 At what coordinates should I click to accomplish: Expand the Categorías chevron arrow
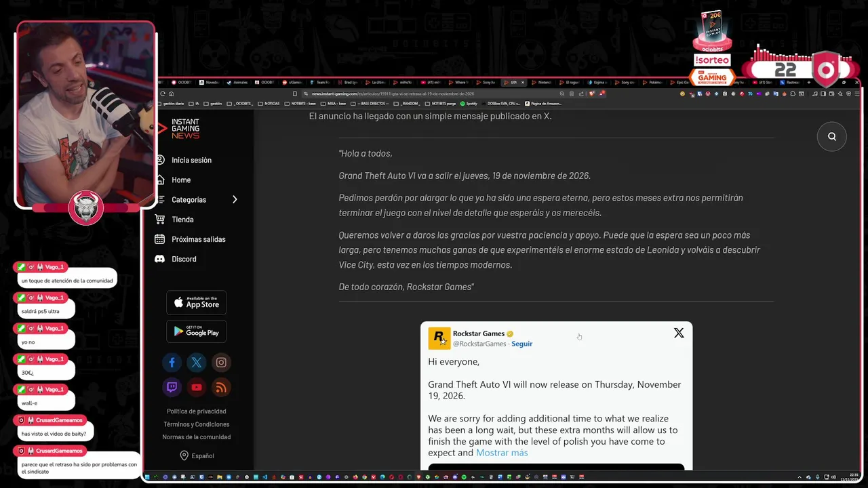[x=235, y=199]
